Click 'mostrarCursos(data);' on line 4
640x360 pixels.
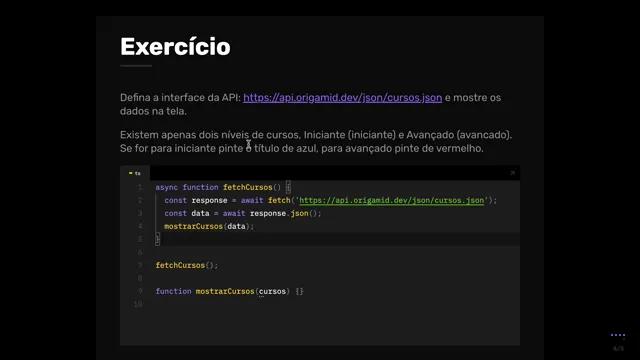[209, 227]
